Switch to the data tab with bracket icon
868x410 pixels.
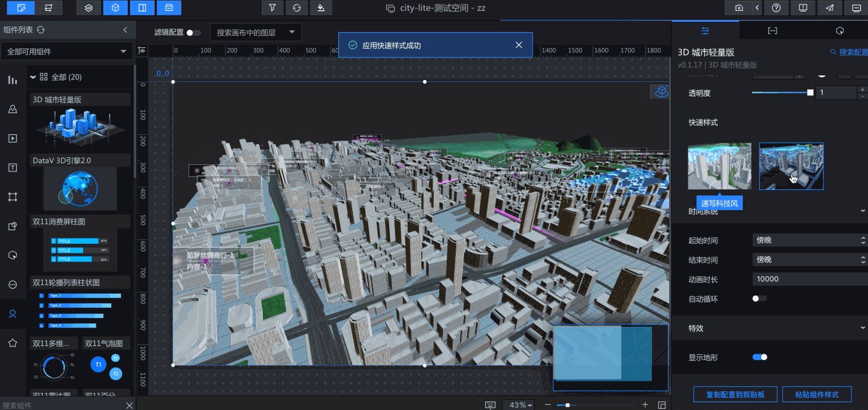click(x=772, y=30)
